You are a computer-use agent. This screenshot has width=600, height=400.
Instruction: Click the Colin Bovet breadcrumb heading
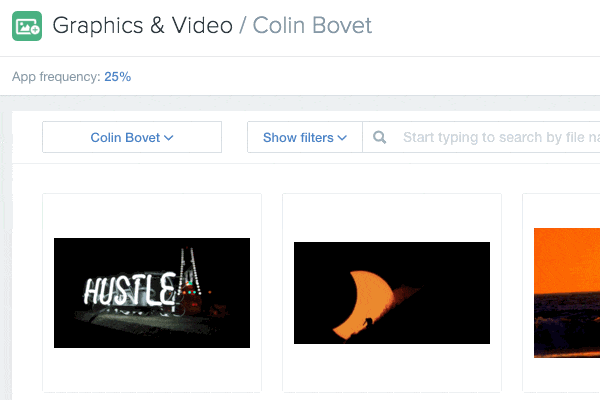click(x=312, y=26)
